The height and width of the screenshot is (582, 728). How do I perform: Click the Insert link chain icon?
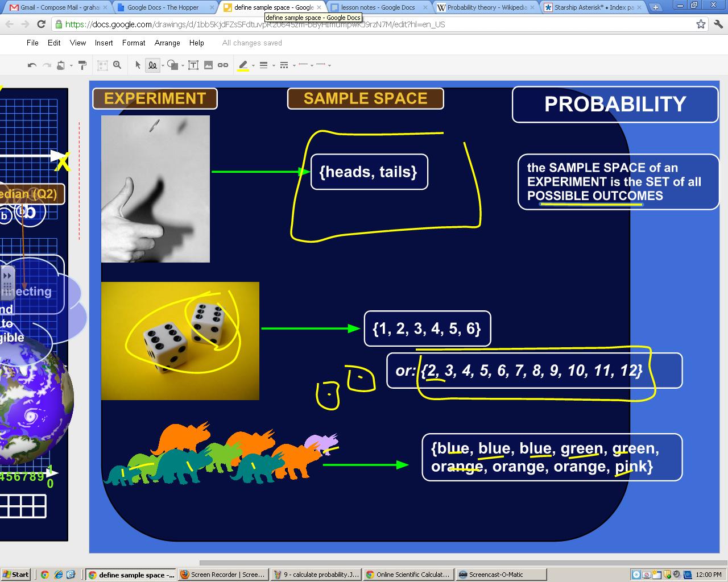pos(223,65)
